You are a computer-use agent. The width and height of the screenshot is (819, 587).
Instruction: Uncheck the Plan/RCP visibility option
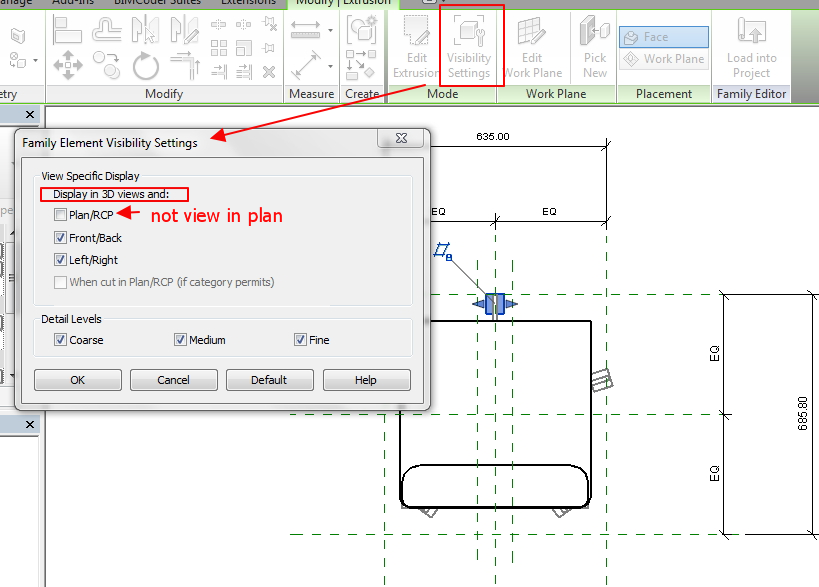point(59,214)
